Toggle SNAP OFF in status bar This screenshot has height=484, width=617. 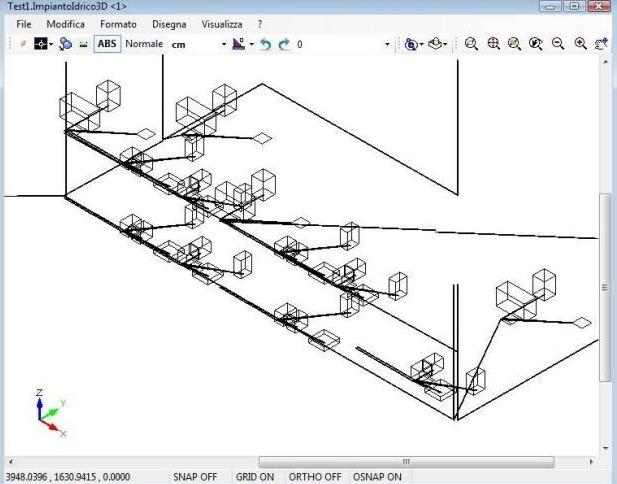194,477
